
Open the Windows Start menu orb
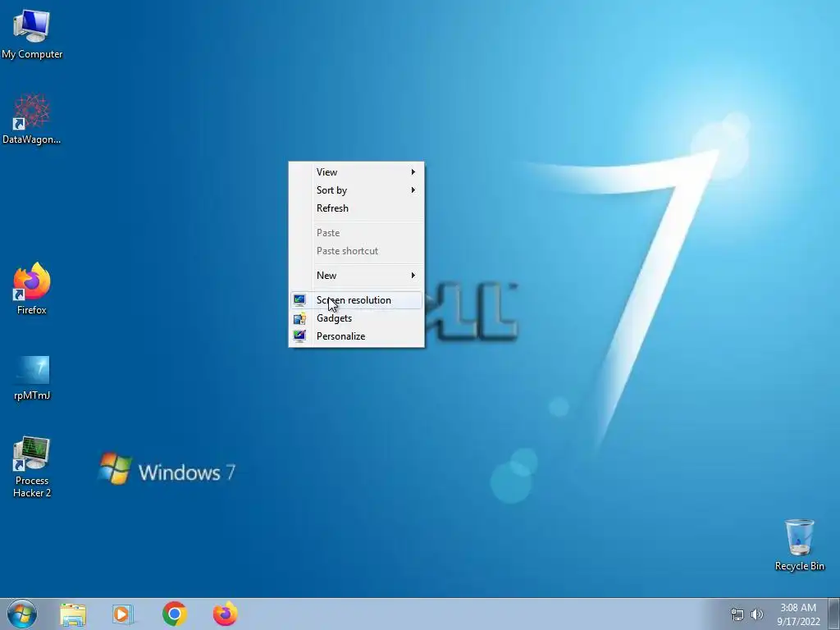(x=22, y=614)
